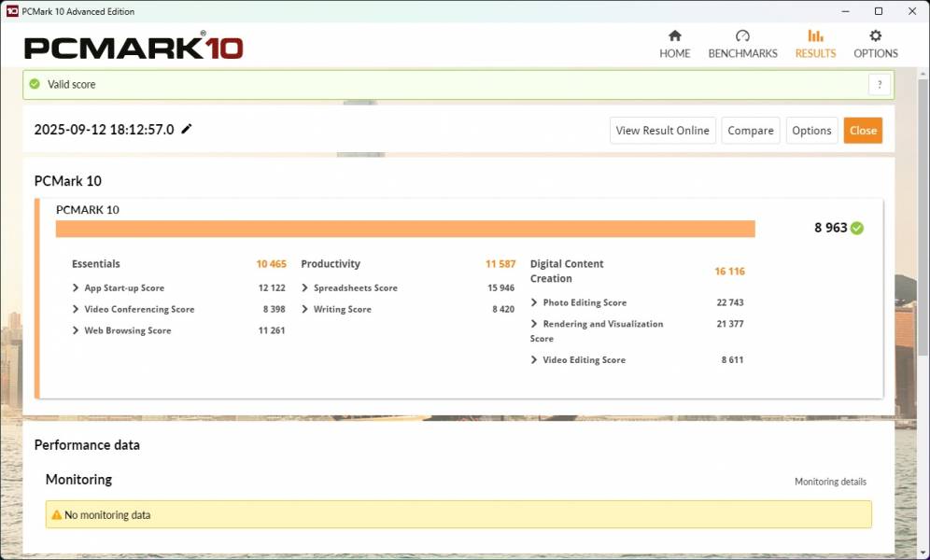This screenshot has width=930, height=560.
Task: Expand Spreadsheets Score chevron
Action: pyautogui.click(x=305, y=287)
